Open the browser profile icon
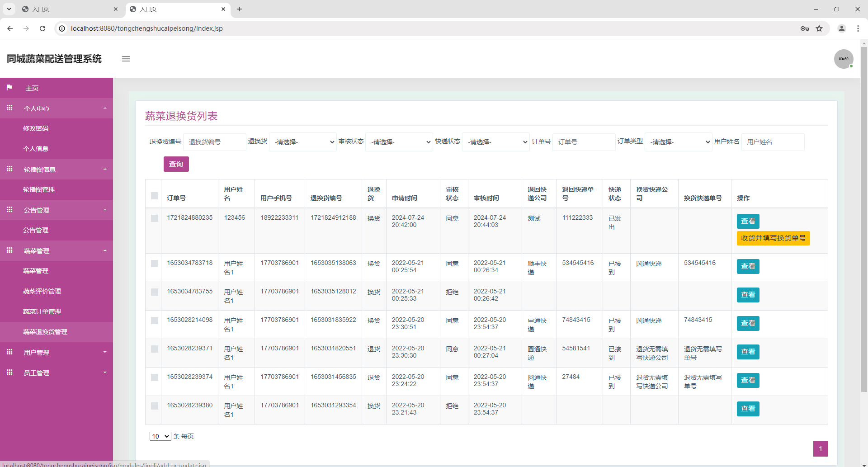The width and height of the screenshot is (868, 467). coord(842,28)
